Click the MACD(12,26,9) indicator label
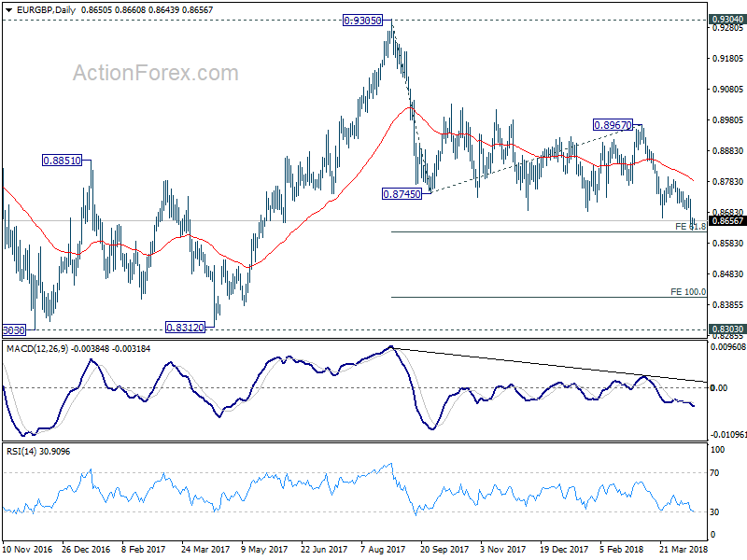The image size is (747, 560). [x=37, y=349]
